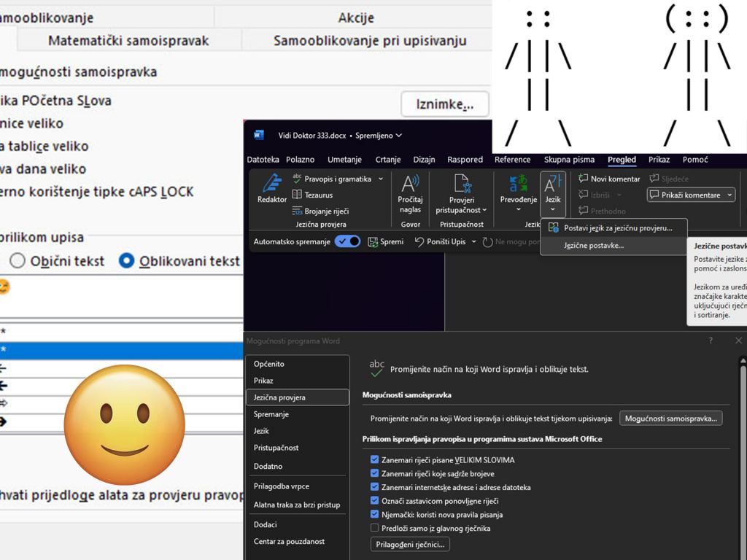This screenshot has width=747, height=560.
Task: Click the question mark help in options dialog
Action: [711, 341]
